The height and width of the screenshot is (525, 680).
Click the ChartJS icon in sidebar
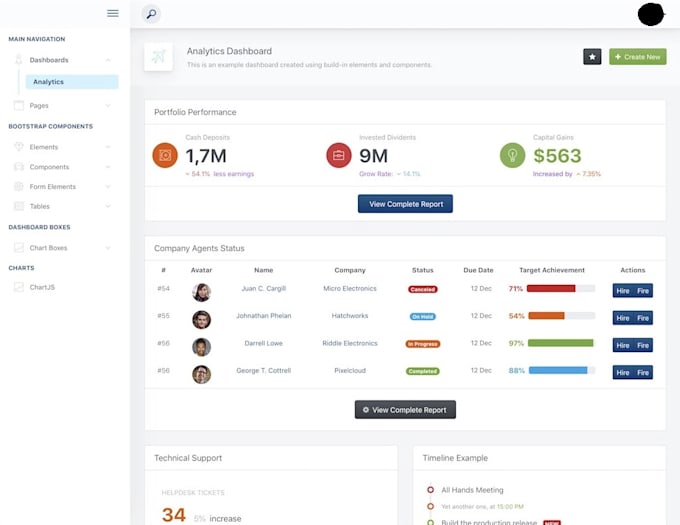pos(19,287)
